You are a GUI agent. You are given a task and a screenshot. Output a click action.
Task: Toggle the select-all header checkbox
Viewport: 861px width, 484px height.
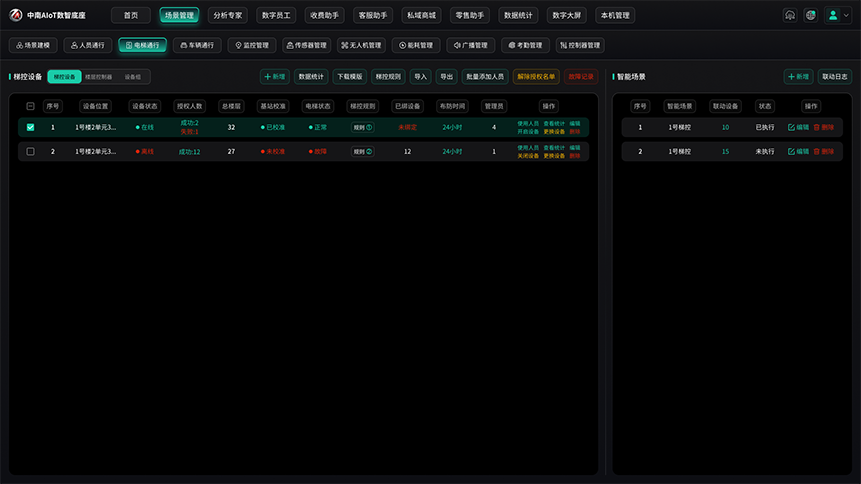31,106
